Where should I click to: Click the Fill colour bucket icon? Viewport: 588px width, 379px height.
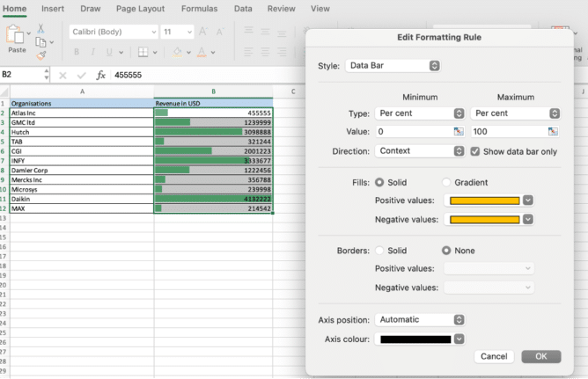[177, 53]
